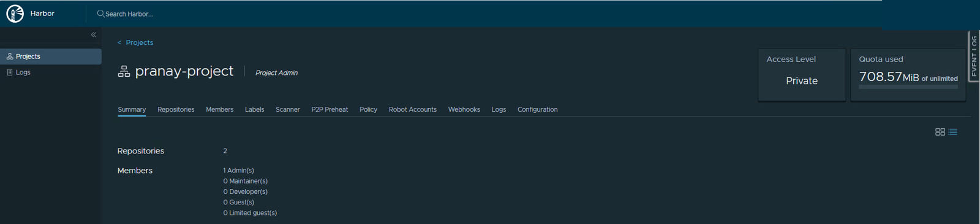The width and height of the screenshot is (980, 224).
Task: Click the Harbor lighthouse logo
Action: (15, 14)
